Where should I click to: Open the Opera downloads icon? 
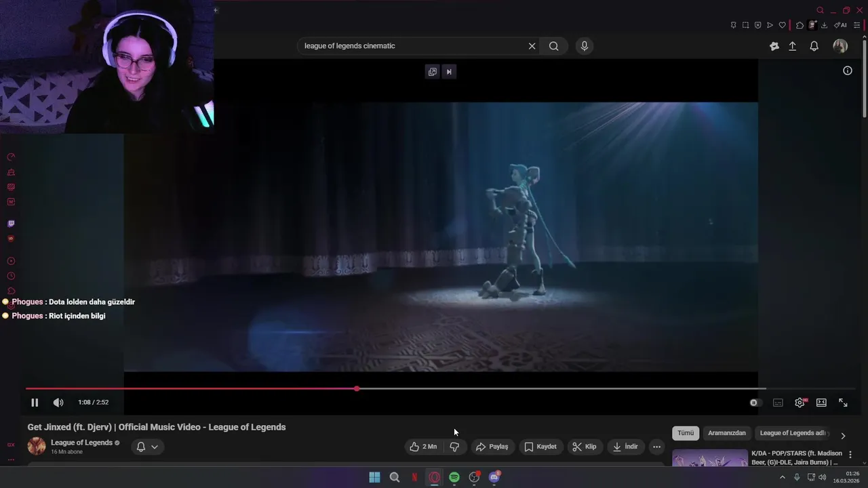click(x=824, y=25)
